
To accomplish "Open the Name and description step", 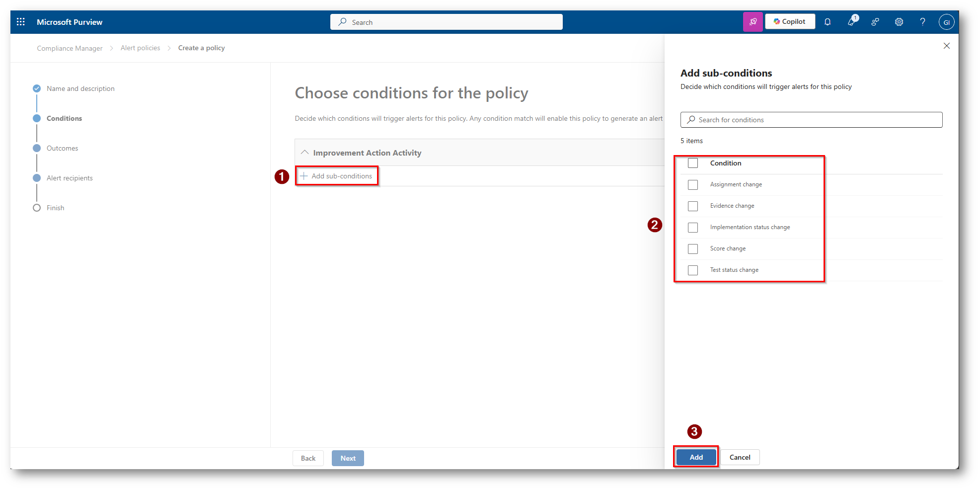I will [x=80, y=89].
